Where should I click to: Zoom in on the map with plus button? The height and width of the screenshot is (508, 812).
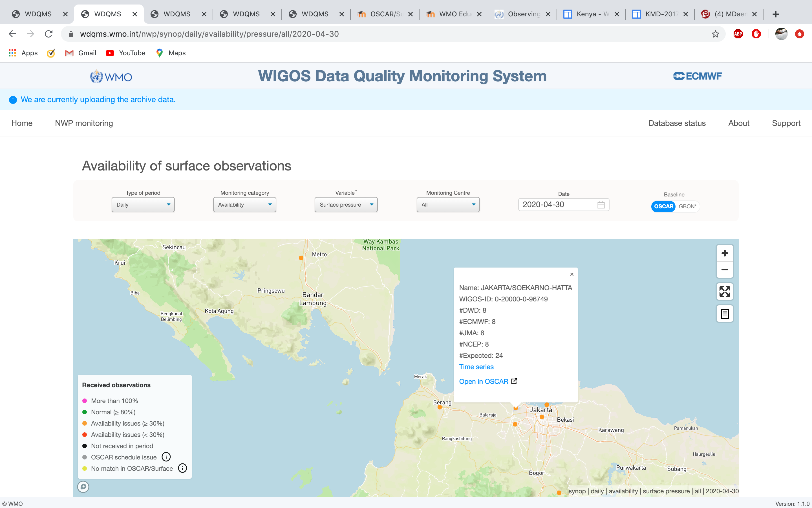(724, 253)
